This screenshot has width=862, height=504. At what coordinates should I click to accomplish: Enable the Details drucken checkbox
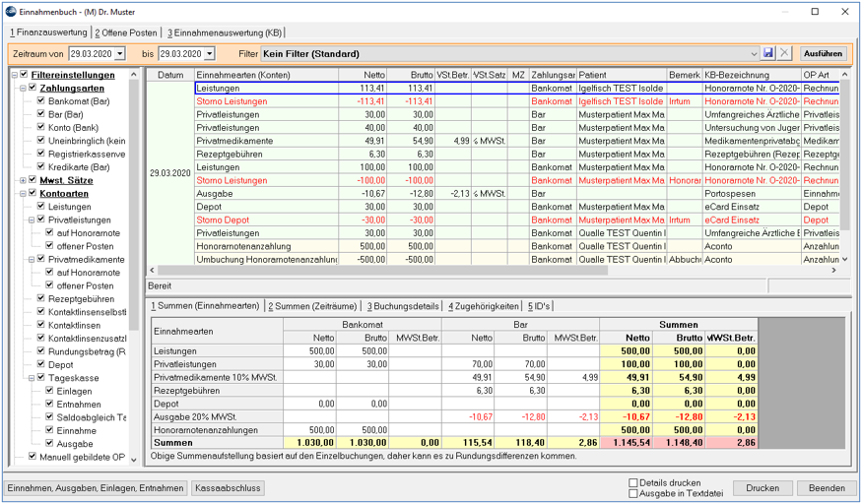tap(633, 483)
